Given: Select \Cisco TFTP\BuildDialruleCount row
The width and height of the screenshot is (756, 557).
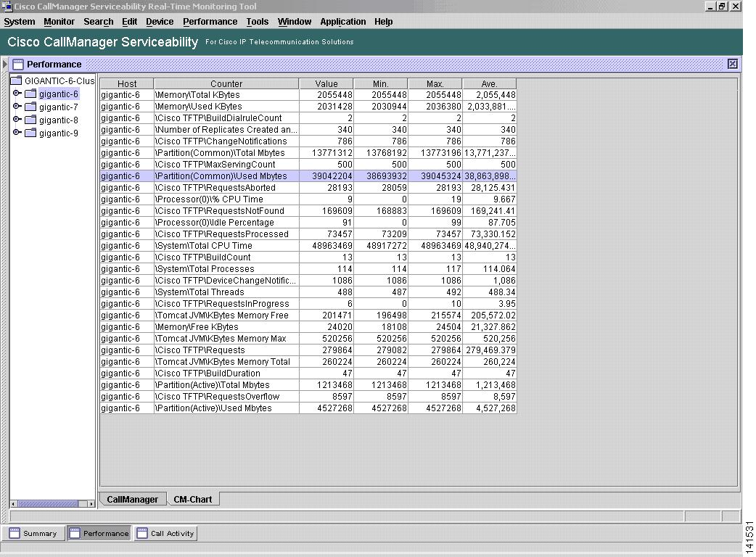Looking at the screenshot, I should (308, 118).
